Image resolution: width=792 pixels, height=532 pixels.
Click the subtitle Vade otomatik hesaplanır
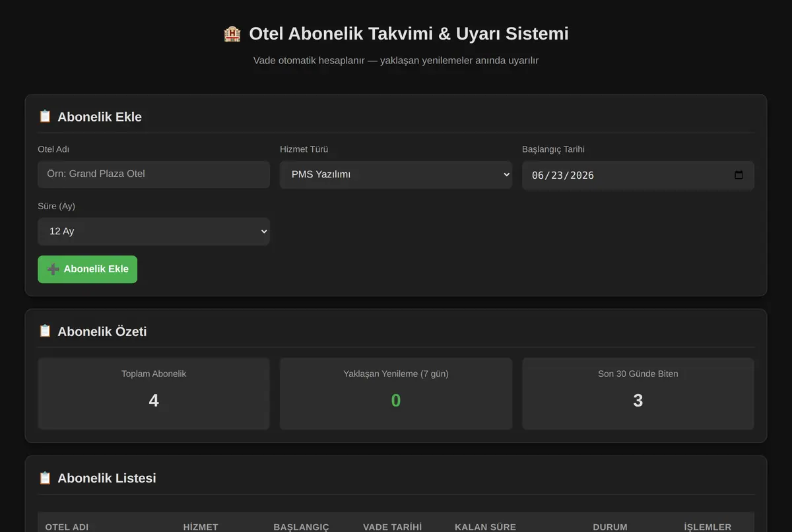[396, 60]
